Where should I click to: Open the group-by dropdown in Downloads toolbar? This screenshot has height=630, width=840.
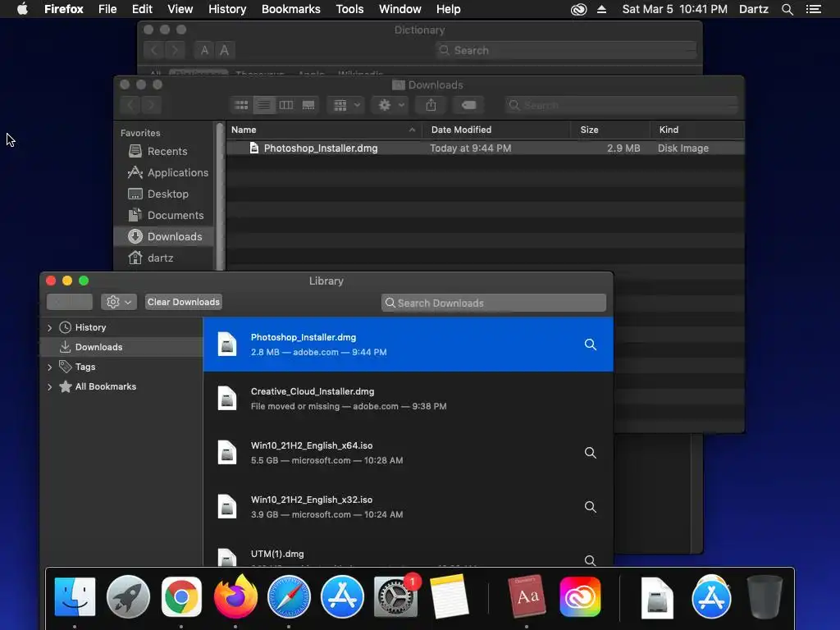click(346, 105)
